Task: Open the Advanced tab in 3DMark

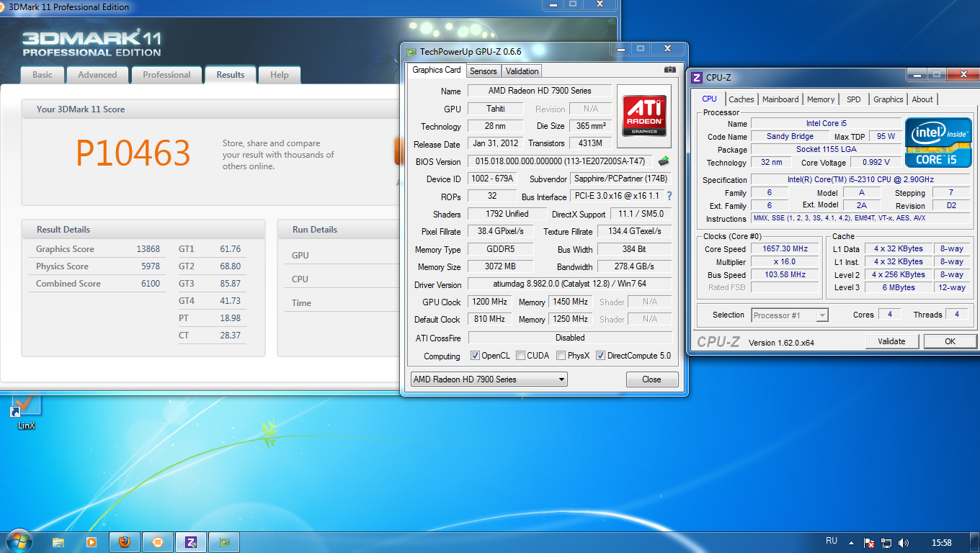Action: (97, 75)
